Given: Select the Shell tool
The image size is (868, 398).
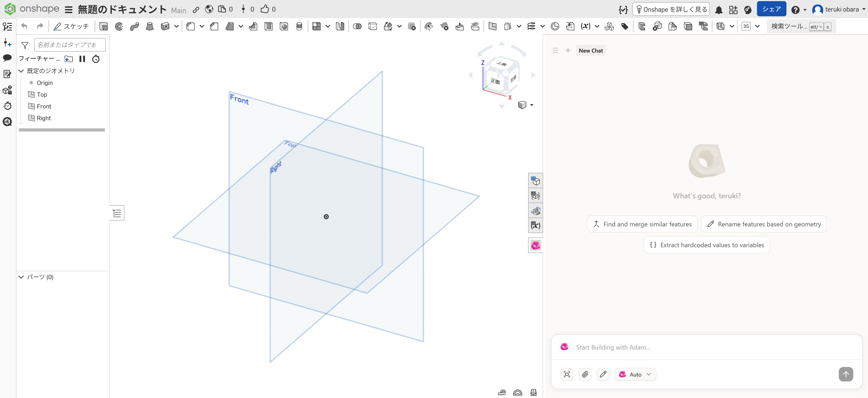Looking at the screenshot, I should [x=268, y=26].
